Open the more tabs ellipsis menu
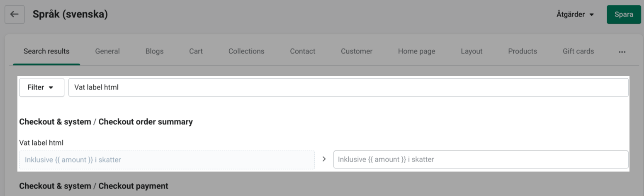The image size is (644, 196). [x=622, y=52]
